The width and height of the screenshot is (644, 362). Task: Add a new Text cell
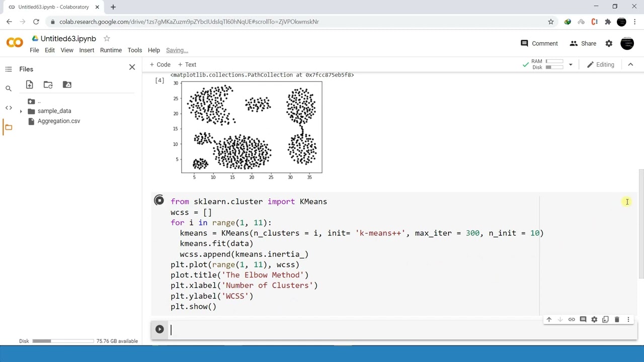187,64
